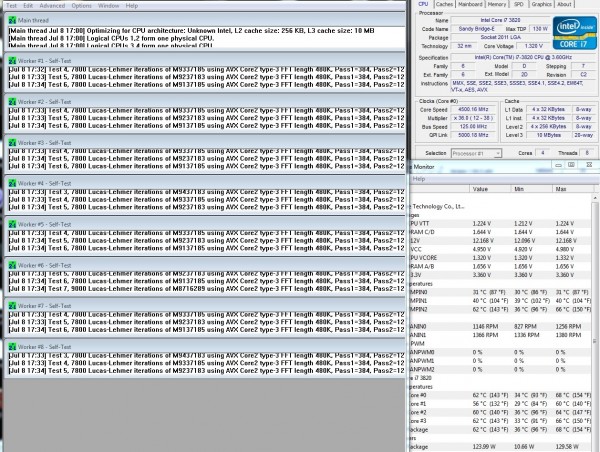The image size is (600, 452).
Task: Click the Package Socket 2011 LGA field
Action: (x=500, y=38)
